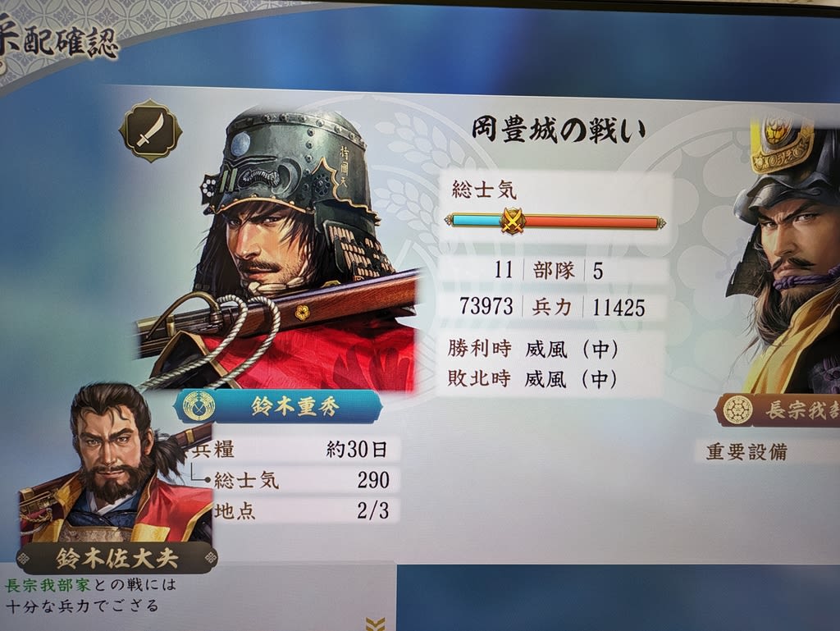Select the 長宗我部 name banner
This screenshot has height=631, width=840.
[x=778, y=411]
